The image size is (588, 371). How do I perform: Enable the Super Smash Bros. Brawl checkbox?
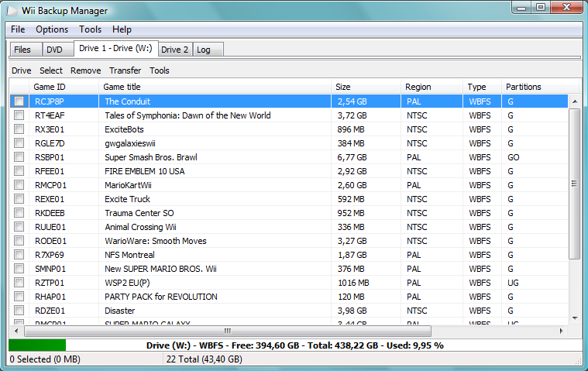[x=19, y=156]
